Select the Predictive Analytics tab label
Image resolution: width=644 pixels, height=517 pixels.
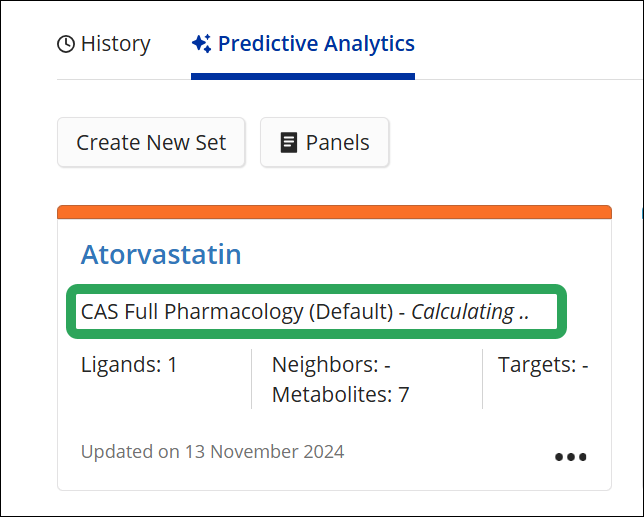(315, 44)
